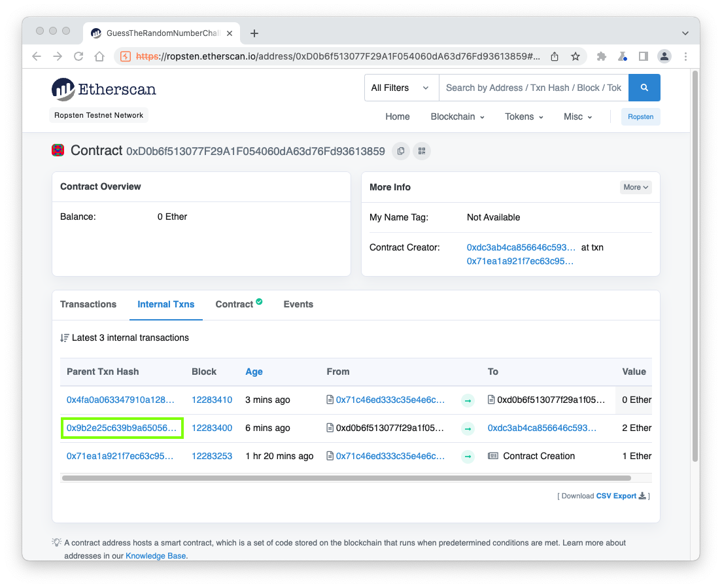The width and height of the screenshot is (722, 588).
Task: Open the tab list chevron in title bar
Action: (x=685, y=33)
